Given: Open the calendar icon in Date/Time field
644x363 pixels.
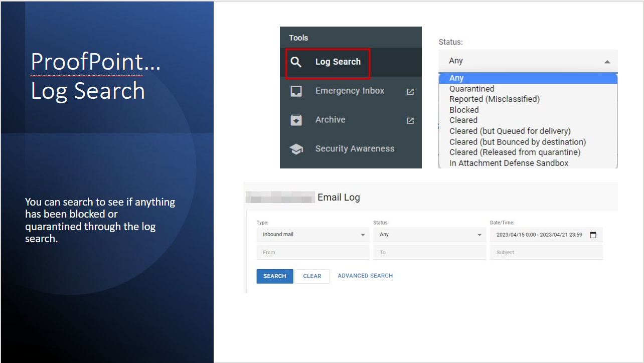Looking at the screenshot, I should tap(593, 235).
